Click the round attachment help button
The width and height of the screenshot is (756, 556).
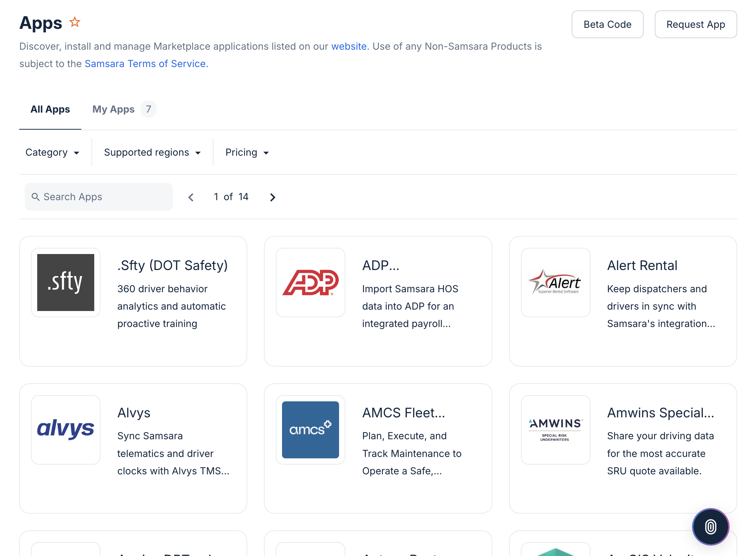[710, 527]
